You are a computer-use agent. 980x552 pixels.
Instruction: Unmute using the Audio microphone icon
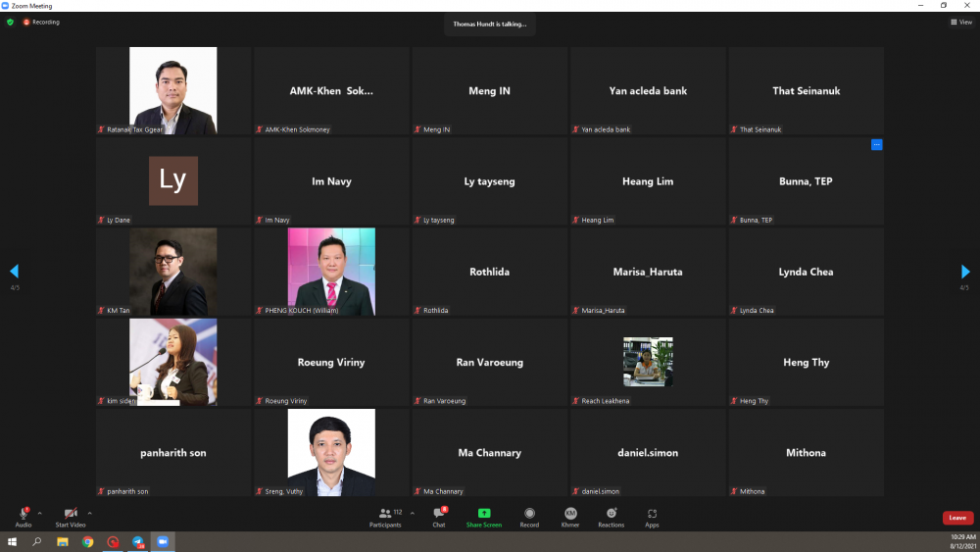[24, 514]
